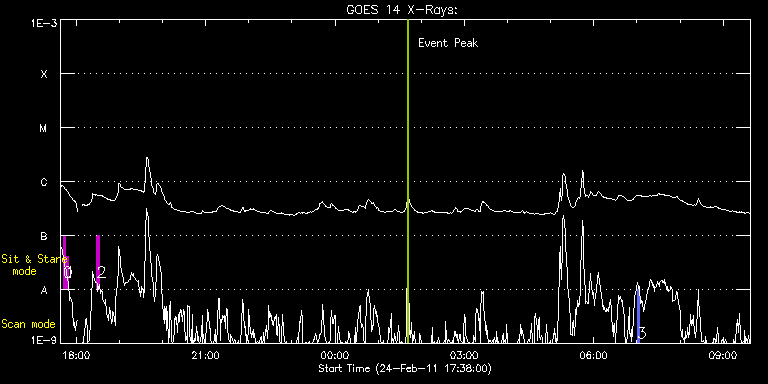Select magenta observation bar labeled 2

click(98, 262)
